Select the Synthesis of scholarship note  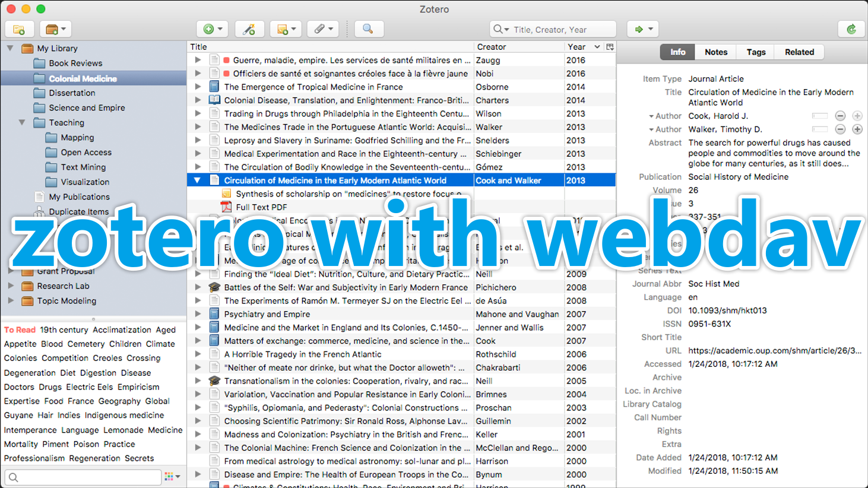349,194
